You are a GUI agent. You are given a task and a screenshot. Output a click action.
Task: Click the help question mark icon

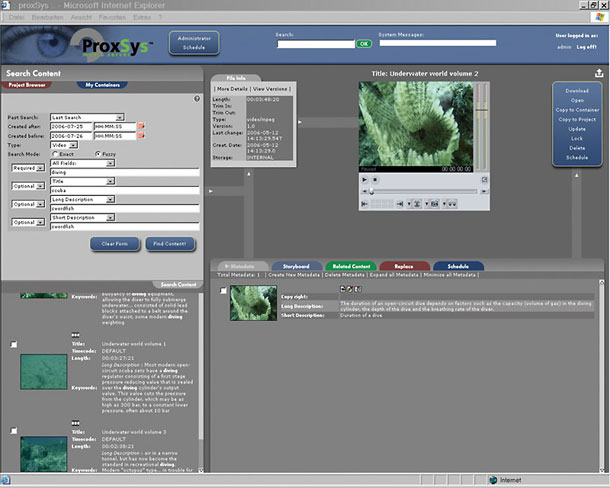pyautogui.click(x=196, y=99)
